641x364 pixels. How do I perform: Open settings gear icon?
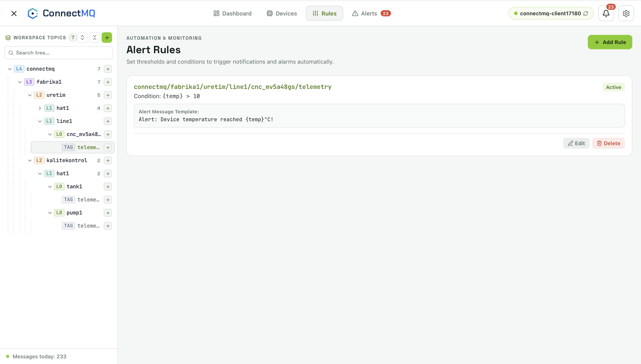tap(626, 14)
